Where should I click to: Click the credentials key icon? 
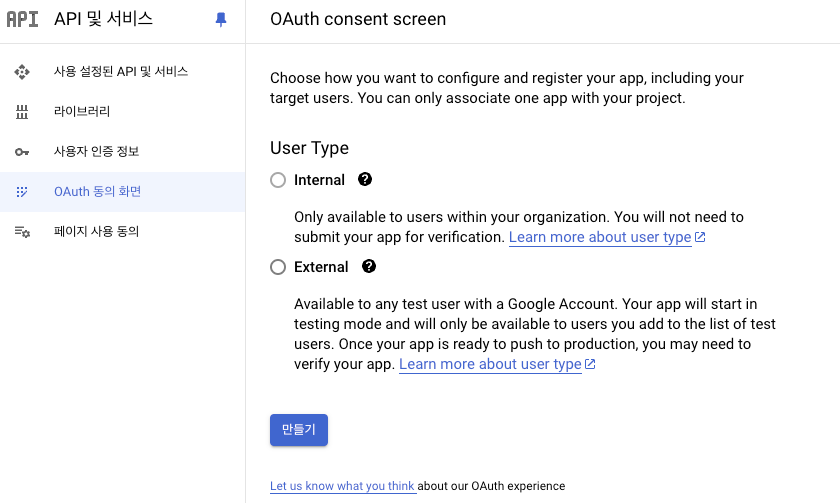pos(22,152)
